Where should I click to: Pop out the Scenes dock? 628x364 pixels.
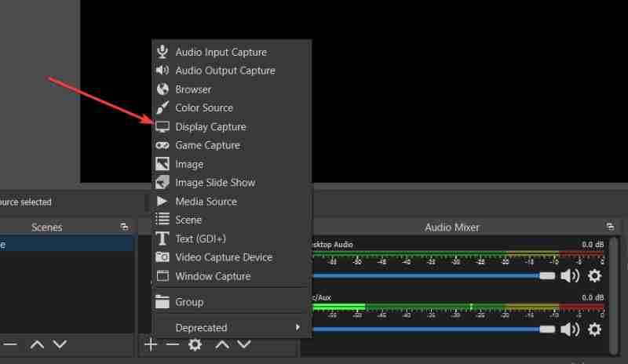[124, 227]
